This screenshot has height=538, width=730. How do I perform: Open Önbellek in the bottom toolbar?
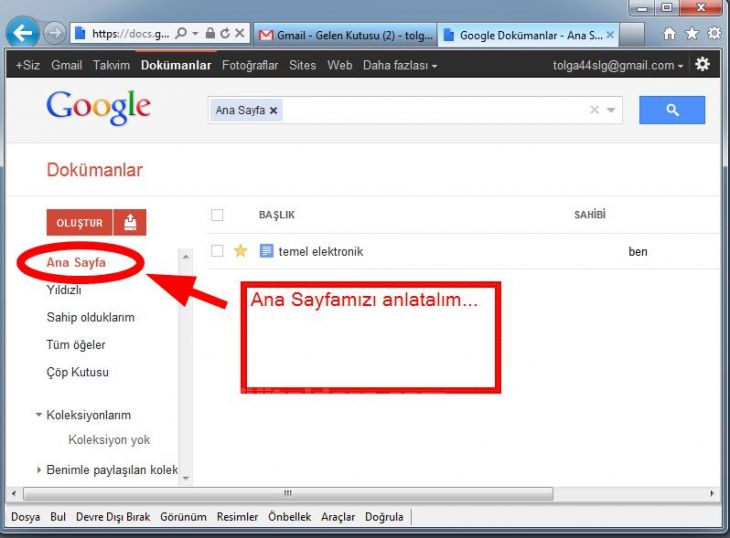[289, 517]
